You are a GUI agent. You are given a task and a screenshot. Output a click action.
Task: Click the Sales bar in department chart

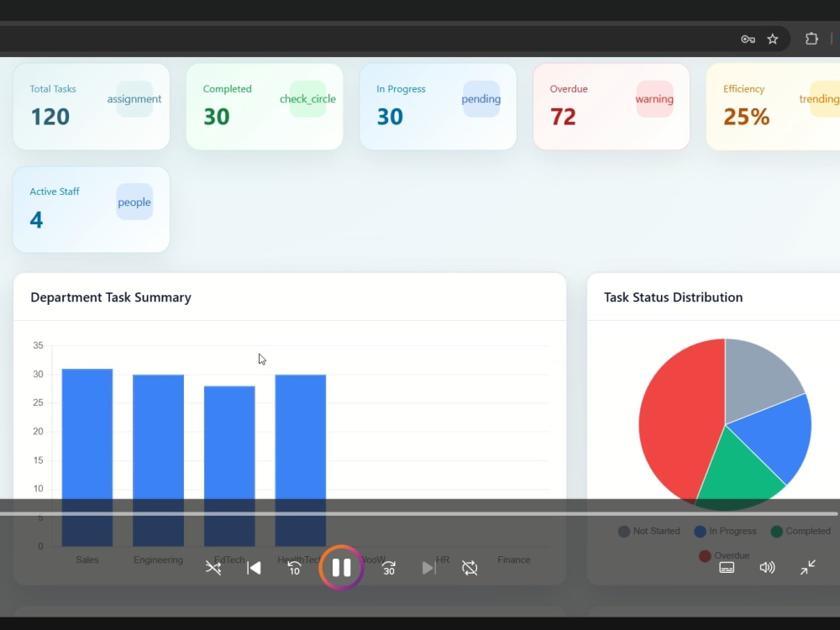click(87, 458)
